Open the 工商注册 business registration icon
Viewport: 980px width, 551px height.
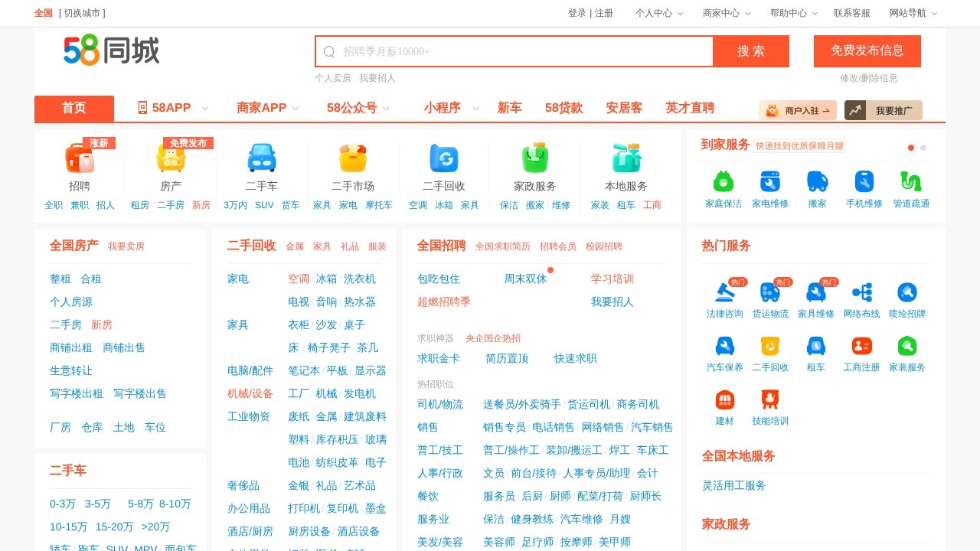[862, 346]
